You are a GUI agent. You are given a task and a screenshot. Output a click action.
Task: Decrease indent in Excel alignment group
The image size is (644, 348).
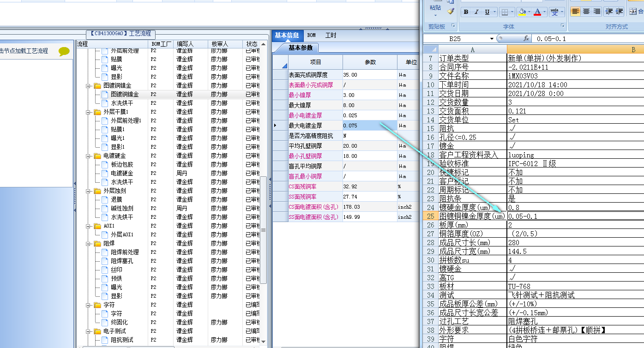(609, 12)
